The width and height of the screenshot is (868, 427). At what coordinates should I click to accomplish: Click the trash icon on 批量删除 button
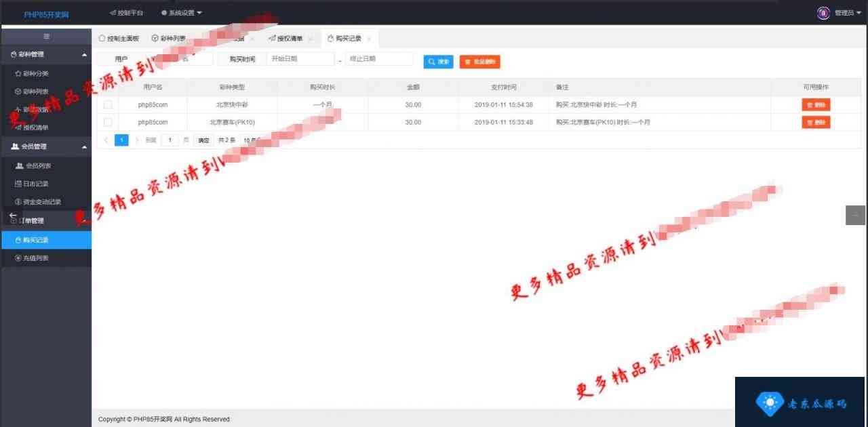coord(467,62)
